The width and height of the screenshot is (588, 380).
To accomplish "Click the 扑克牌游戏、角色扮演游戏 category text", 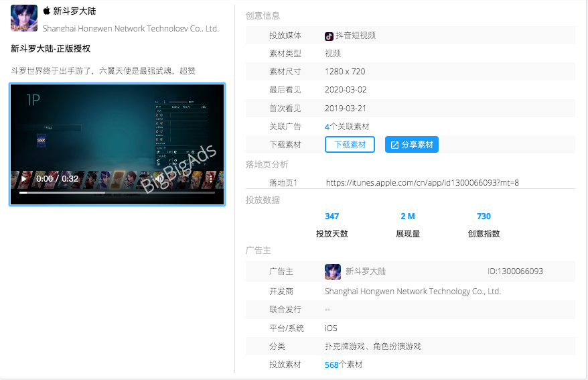I will click(x=373, y=346).
